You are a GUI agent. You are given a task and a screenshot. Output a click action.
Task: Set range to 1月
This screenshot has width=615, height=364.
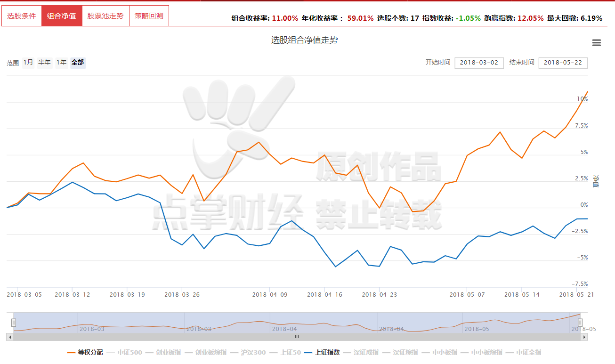(x=28, y=63)
